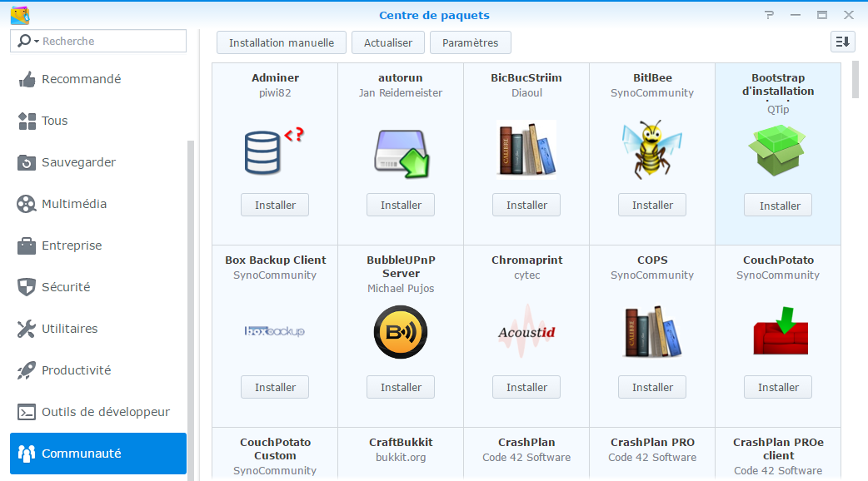The image size is (868, 481).
Task: Click the thumbs-up Recommandé icon
Action: point(27,80)
